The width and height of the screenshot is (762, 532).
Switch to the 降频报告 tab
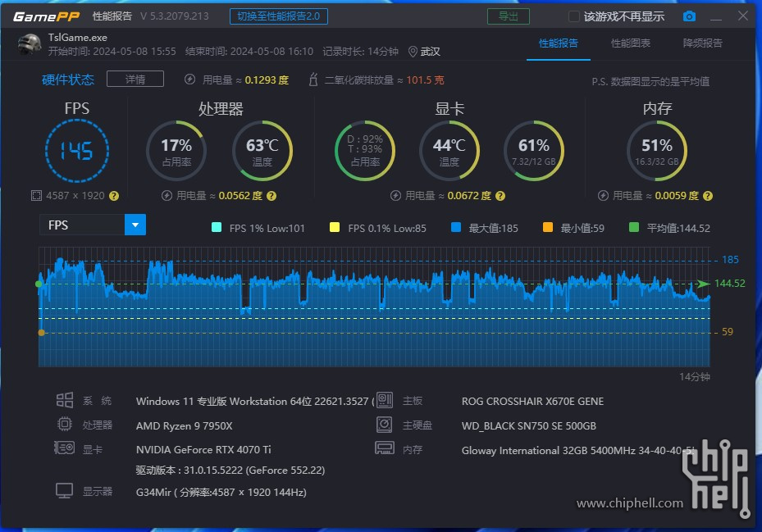tap(703, 43)
